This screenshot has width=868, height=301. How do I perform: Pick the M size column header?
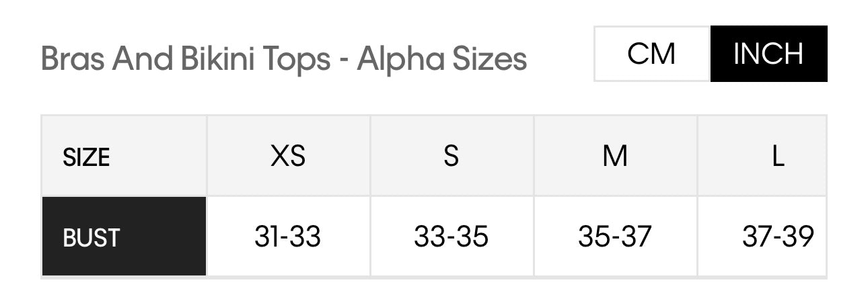pyautogui.click(x=615, y=157)
